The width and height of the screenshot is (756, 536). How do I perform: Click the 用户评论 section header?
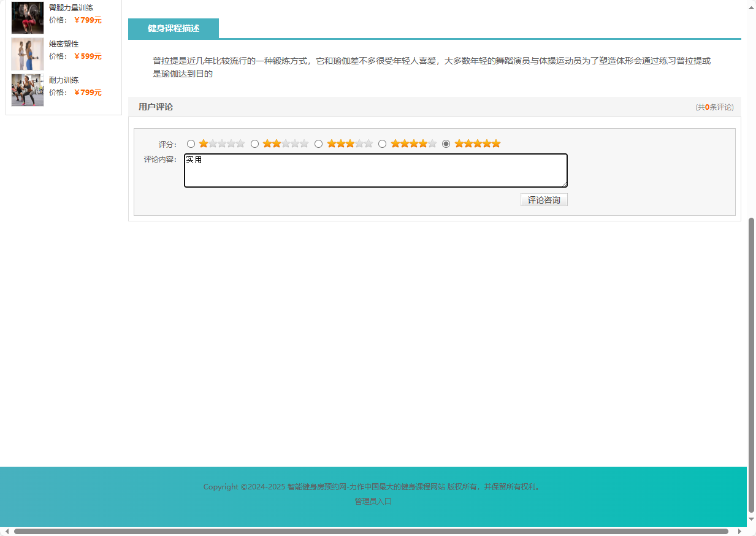click(155, 107)
